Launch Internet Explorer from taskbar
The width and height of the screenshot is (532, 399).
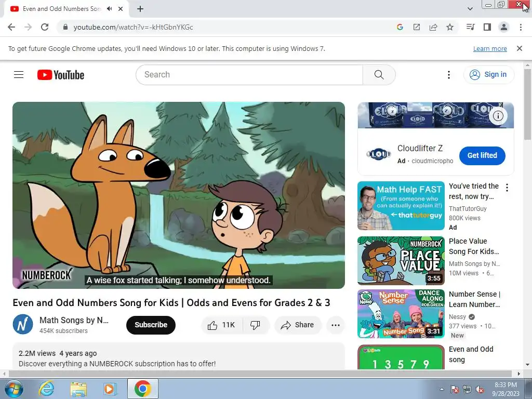[46, 389]
